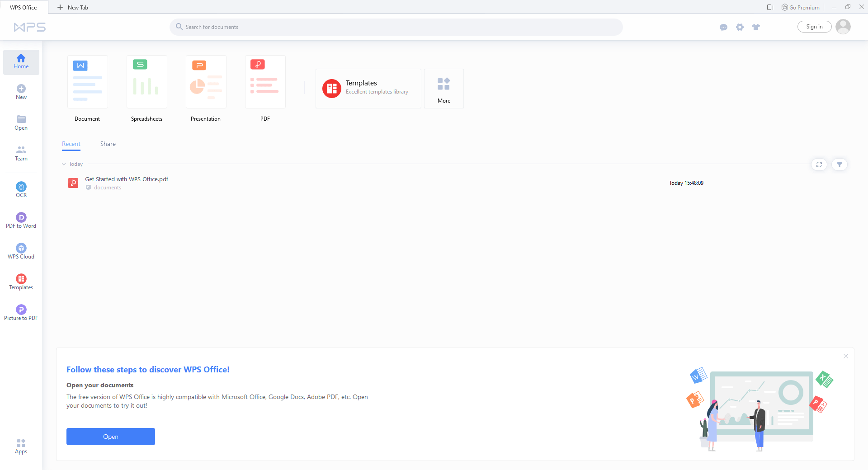The height and width of the screenshot is (470, 868).
Task: Switch to the Share tab
Action: (x=108, y=144)
